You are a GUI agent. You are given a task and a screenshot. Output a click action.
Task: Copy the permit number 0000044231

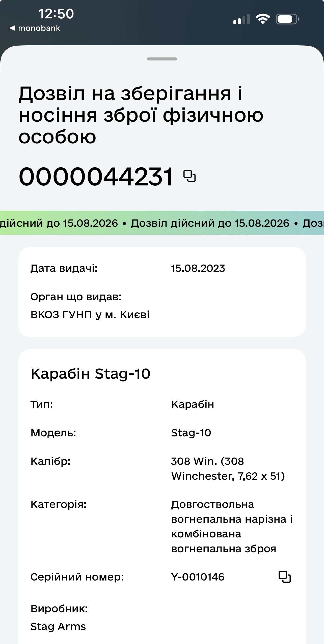coord(189,176)
